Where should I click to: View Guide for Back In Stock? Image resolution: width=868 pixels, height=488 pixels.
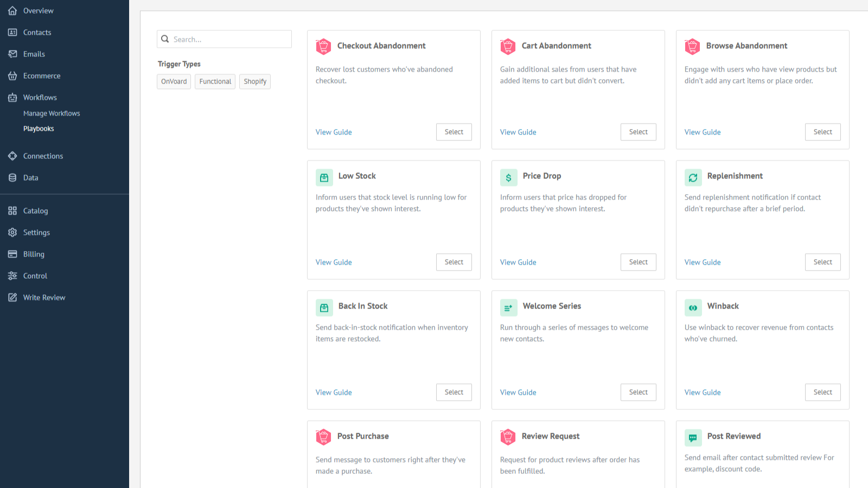(334, 393)
